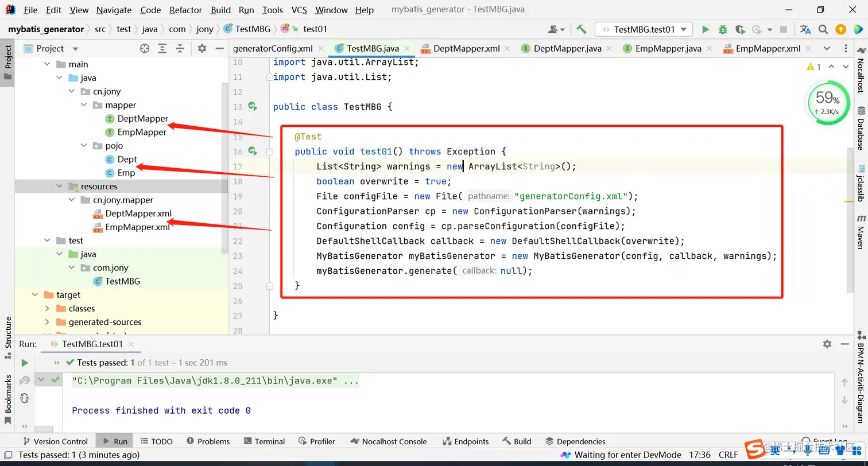The image size is (868, 466).
Task: Run TestMBG.test01 with the green play icon
Action: click(x=706, y=29)
